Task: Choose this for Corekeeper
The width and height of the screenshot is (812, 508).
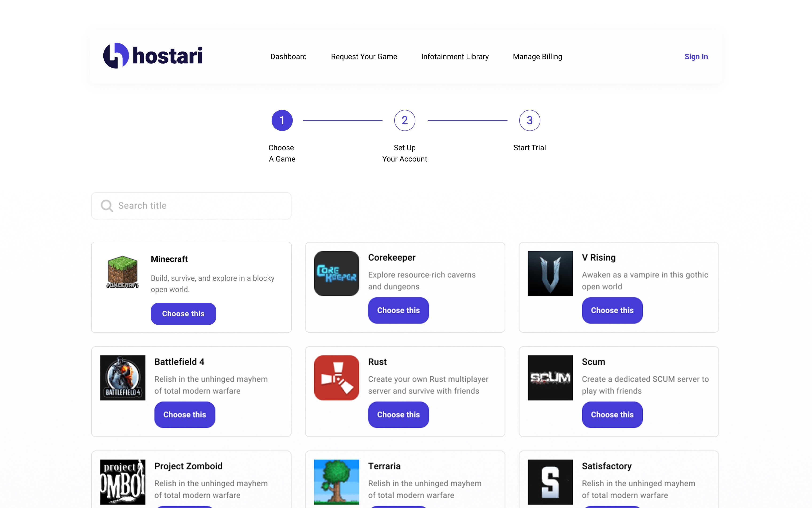Action: click(398, 310)
